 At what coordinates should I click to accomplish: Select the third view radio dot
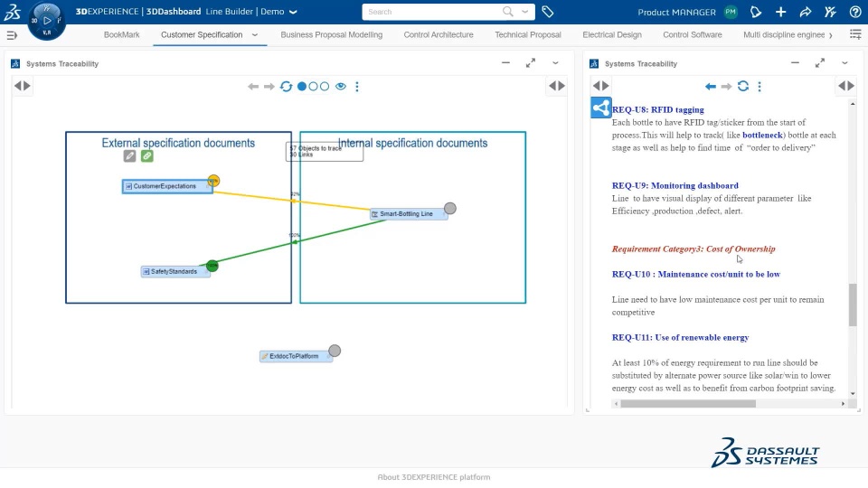point(325,87)
